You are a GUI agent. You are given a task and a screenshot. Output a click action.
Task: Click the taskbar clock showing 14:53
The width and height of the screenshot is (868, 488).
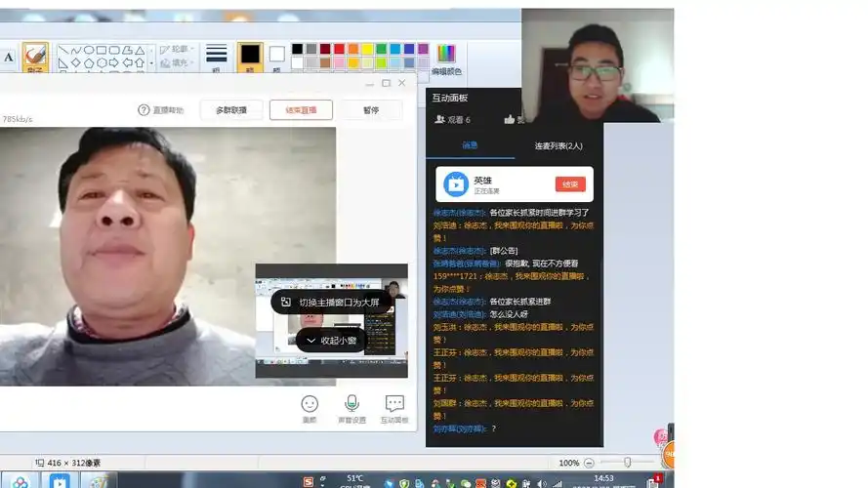tap(603, 478)
